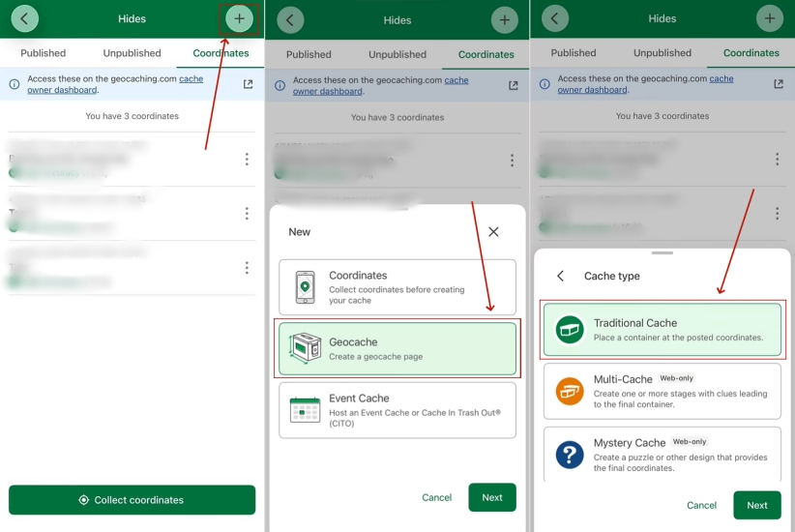The image size is (795, 532).
Task: Click the blue question mark Mystery Cache icon
Action: point(570,455)
